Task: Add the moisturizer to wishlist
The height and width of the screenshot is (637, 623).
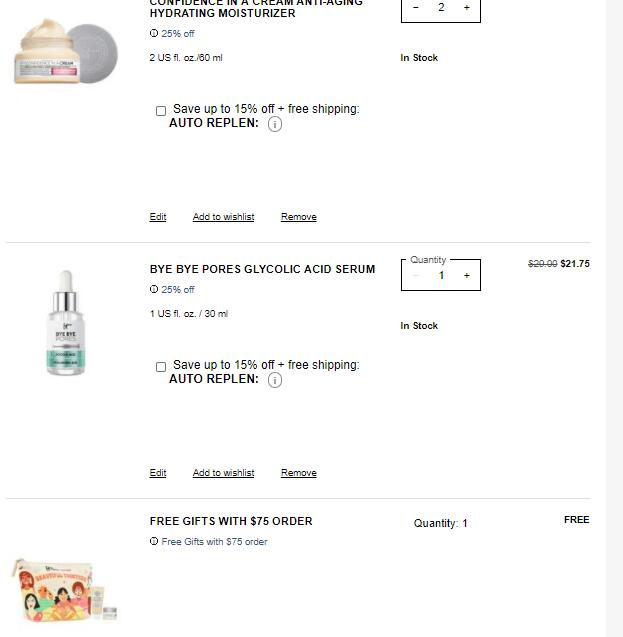Action: (223, 217)
